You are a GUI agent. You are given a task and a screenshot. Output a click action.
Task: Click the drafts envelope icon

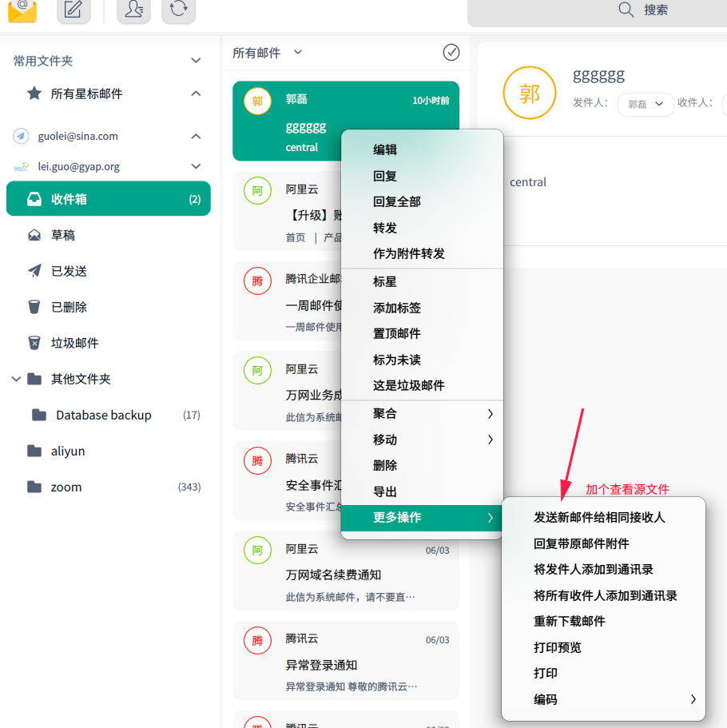[34, 235]
